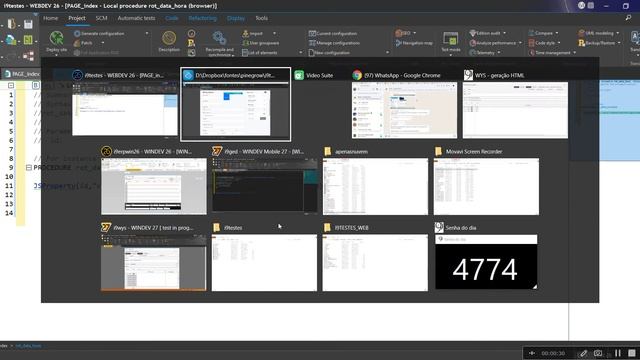Click the Backup/Restore icon

click(x=582, y=43)
